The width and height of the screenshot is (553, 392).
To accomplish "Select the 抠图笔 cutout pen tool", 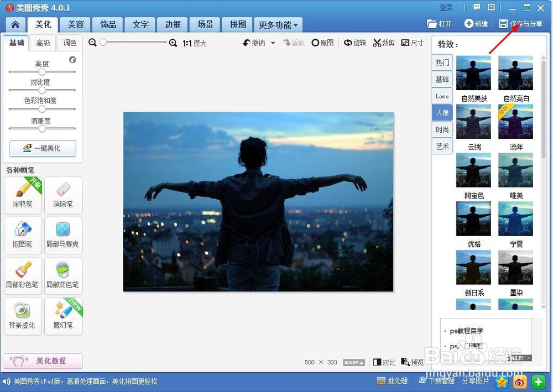I will click(23, 235).
